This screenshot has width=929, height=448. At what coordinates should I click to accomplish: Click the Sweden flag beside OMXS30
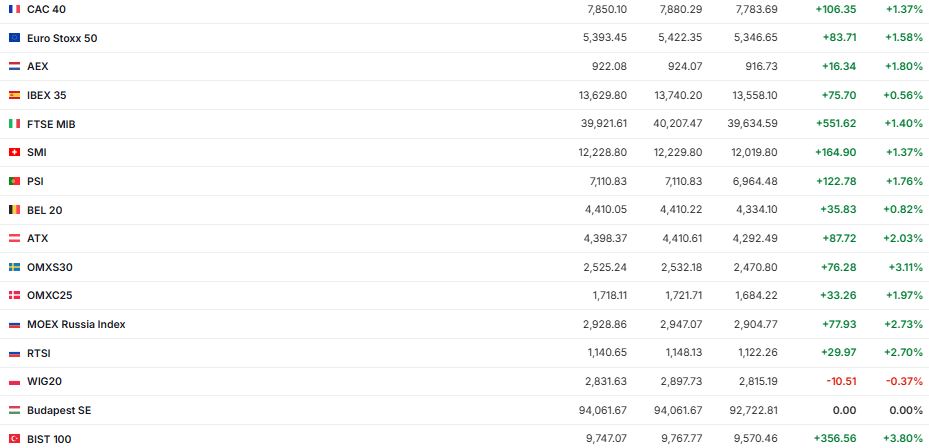14,267
